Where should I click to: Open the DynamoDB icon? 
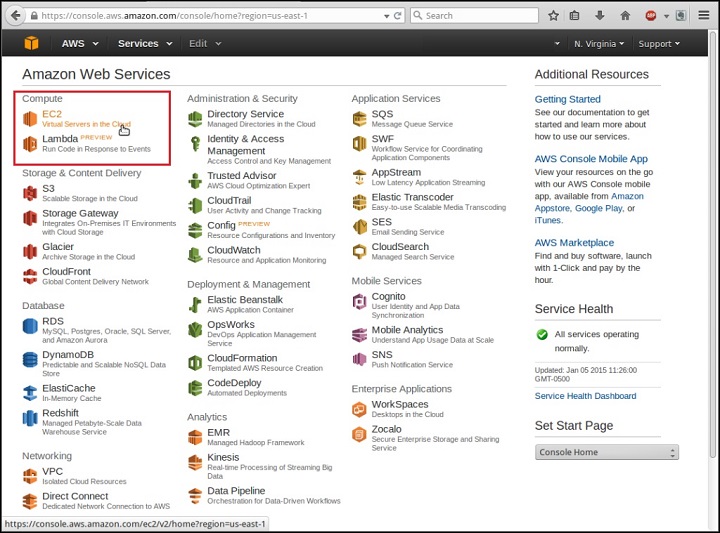30,359
